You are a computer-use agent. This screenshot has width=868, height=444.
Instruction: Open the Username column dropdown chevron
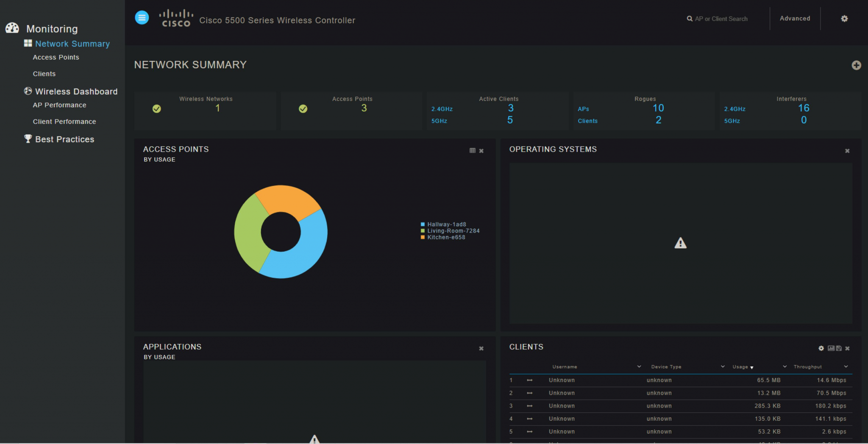point(639,366)
